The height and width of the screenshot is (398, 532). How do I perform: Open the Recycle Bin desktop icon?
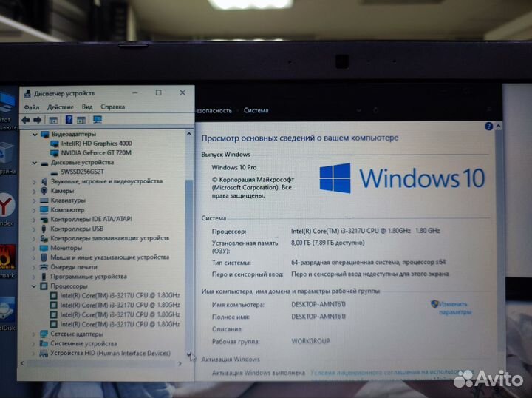pos(7,158)
